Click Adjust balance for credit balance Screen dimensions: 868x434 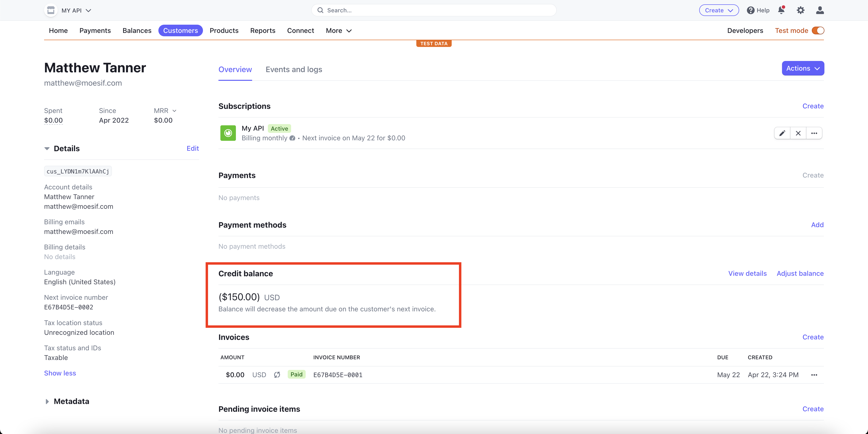800,273
